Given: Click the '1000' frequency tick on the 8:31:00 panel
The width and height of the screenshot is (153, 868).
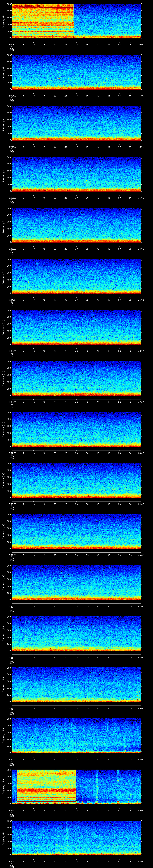Looking at the screenshot, I should (x=8, y=107).
